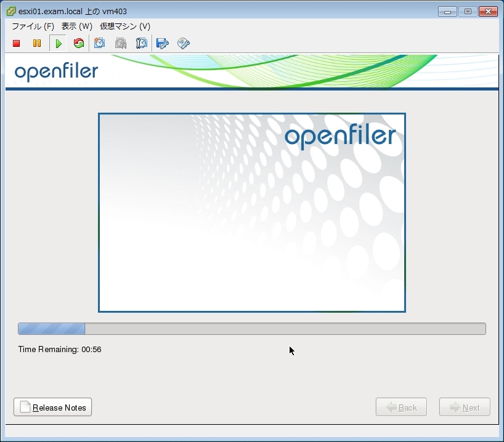Viewport: 504px width, 442px height.
Task: Reset the virtual machine using restart icon
Action: tap(79, 43)
